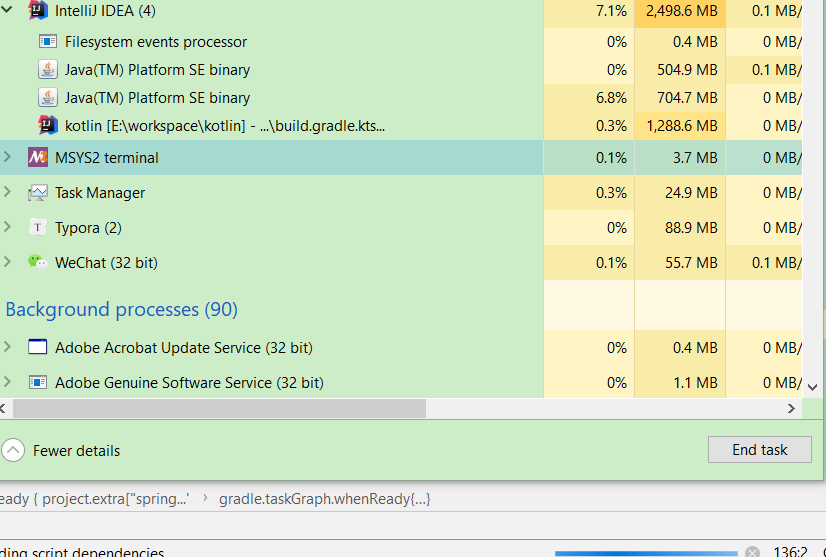The width and height of the screenshot is (826, 557).
Task: Click the Adobe Genuine Software Service icon
Action: point(37,382)
